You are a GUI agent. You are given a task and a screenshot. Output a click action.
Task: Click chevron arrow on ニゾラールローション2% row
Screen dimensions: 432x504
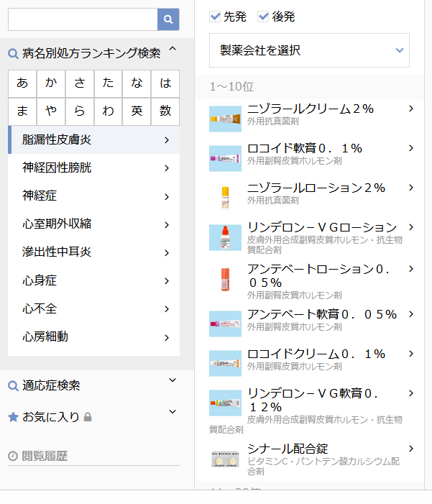tap(411, 188)
